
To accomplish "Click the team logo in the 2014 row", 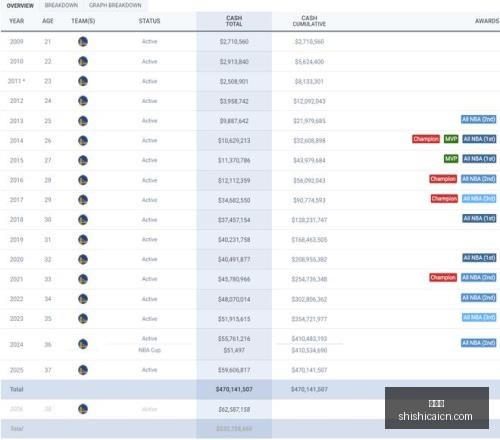I will click(83, 140).
